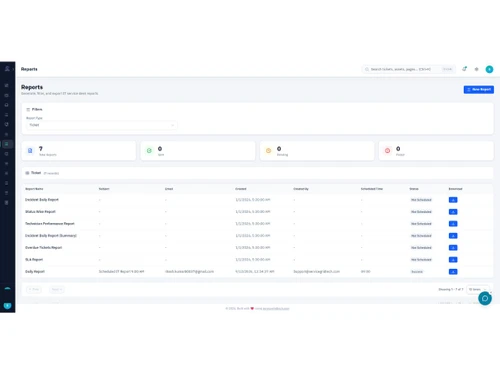Click the Ticket section table icon
The width and height of the screenshot is (500, 375).
point(27,173)
